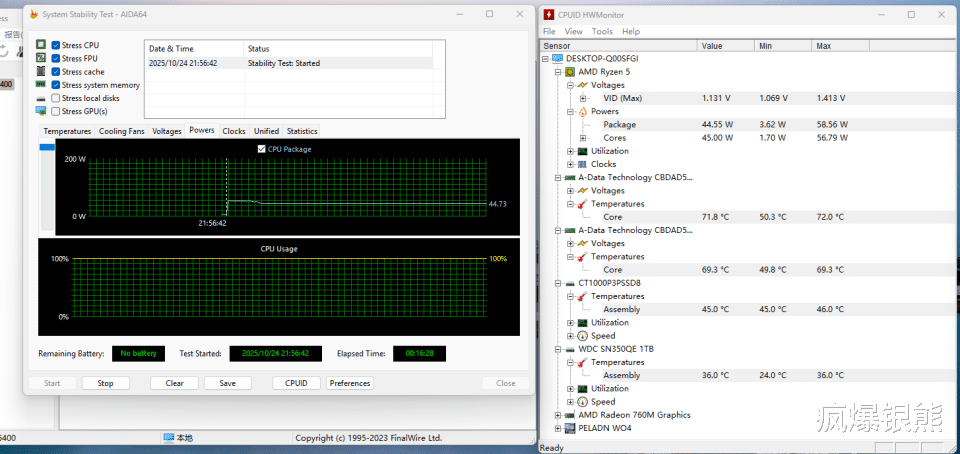Click the Stress GPU(s) monitor icon
960x454 pixels.
point(41,111)
